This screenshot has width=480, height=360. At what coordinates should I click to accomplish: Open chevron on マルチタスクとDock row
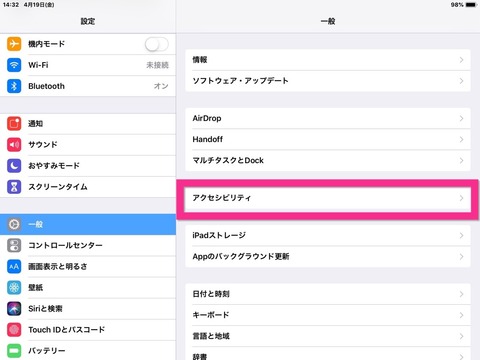click(x=461, y=160)
